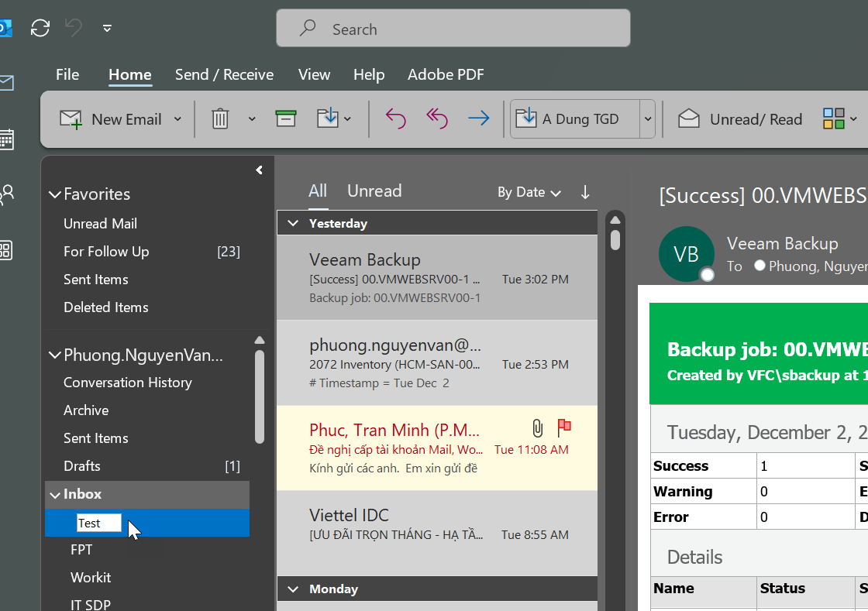The height and width of the screenshot is (611, 868).
Task: Switch to the Unread mail filter
Action: tap(374, 191)
